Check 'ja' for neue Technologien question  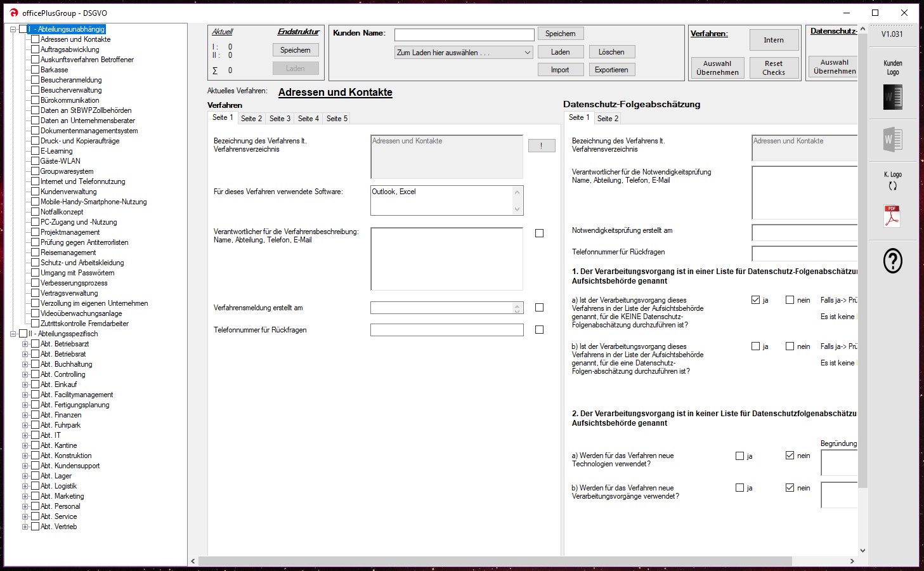click(x=739, y=456)
